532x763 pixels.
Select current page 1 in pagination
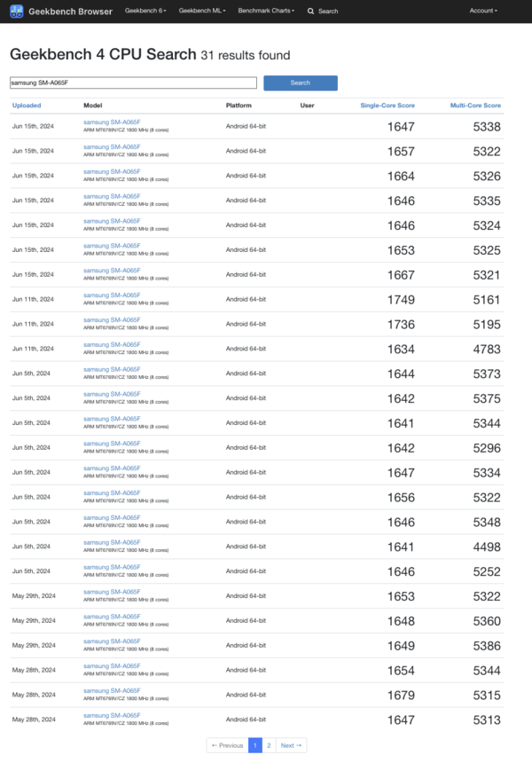[x=254, y=746]
